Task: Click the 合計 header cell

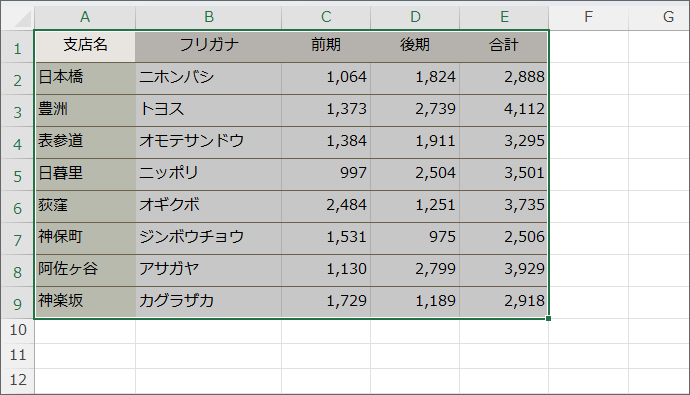Action: click(504, 46)
